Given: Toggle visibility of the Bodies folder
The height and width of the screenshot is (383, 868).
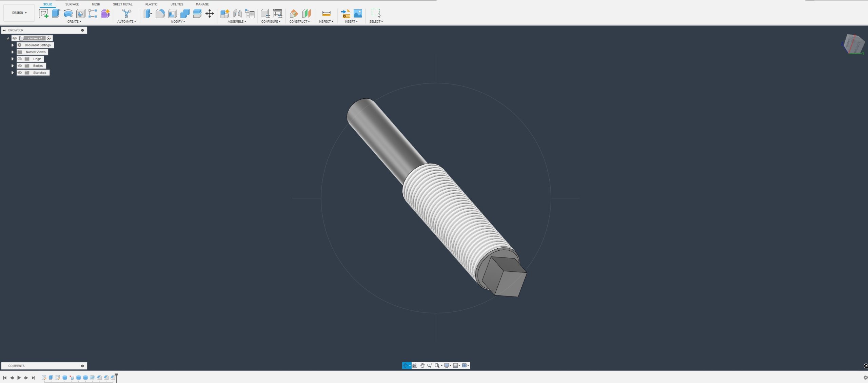Looking at the screenshot, I should (x=20, y=66).
